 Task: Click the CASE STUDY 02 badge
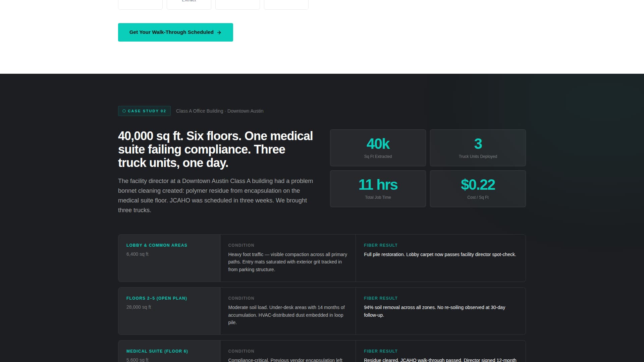coord(144,111)
